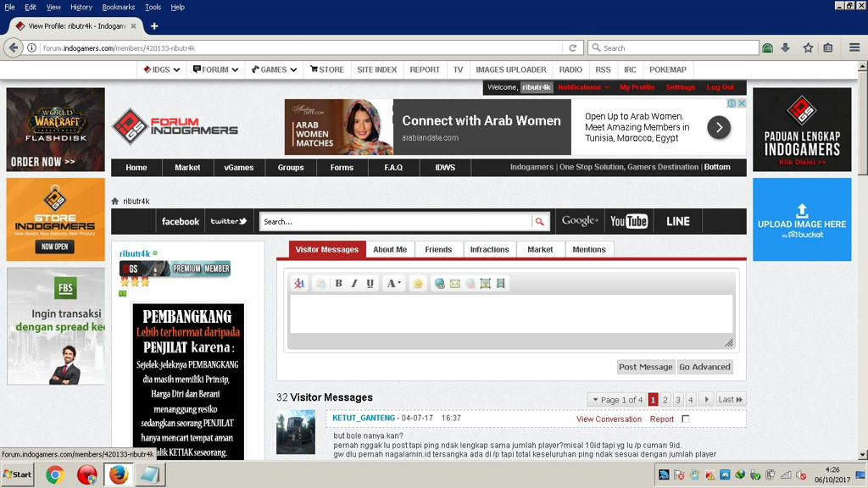
Task: Show bookmarks list icon in toolbar
Action: [828, 48]
